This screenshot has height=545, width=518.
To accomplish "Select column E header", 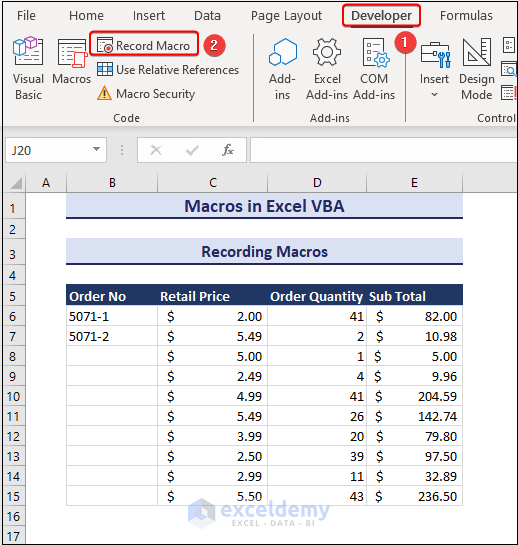I will click(414, 183).
